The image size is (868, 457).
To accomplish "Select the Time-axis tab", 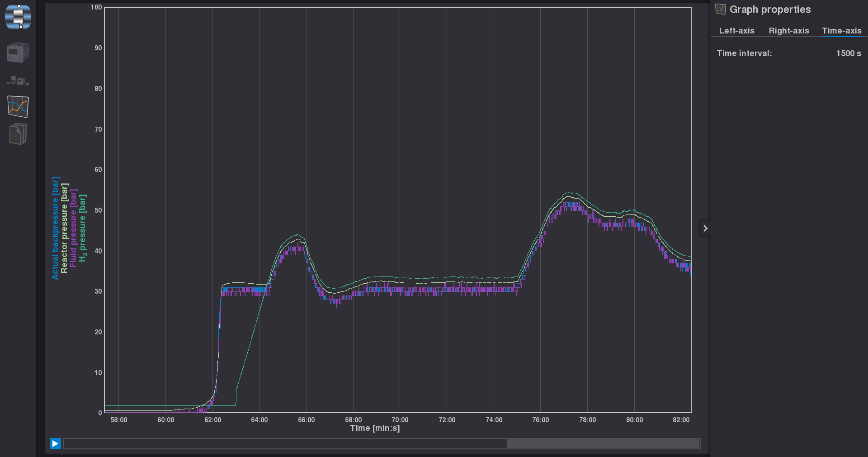I will [x=842, y=31].
